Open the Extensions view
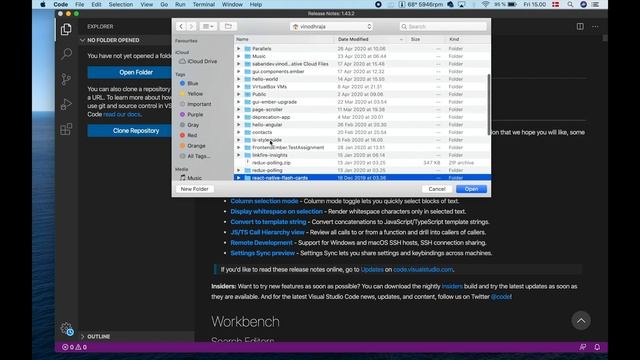This screenshot has width=640, height=360. 66,129
